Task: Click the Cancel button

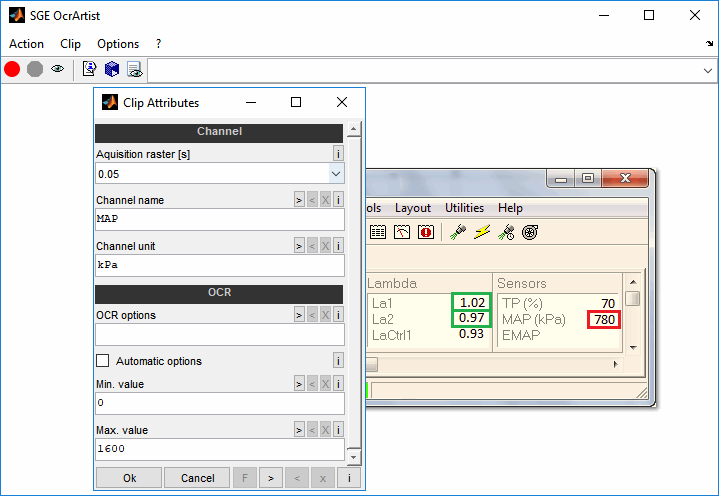Action: coord(197,478)
